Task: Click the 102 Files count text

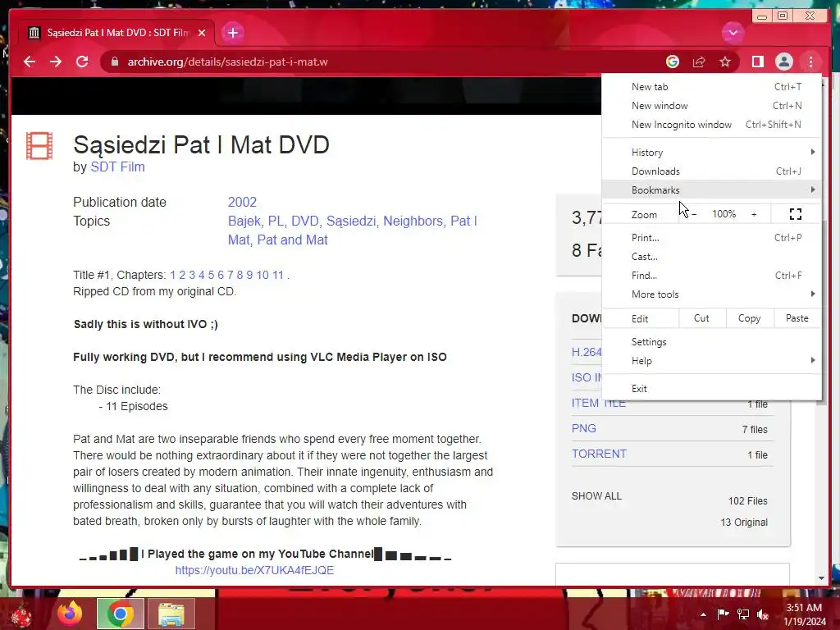Action: (x=748, y=501)
